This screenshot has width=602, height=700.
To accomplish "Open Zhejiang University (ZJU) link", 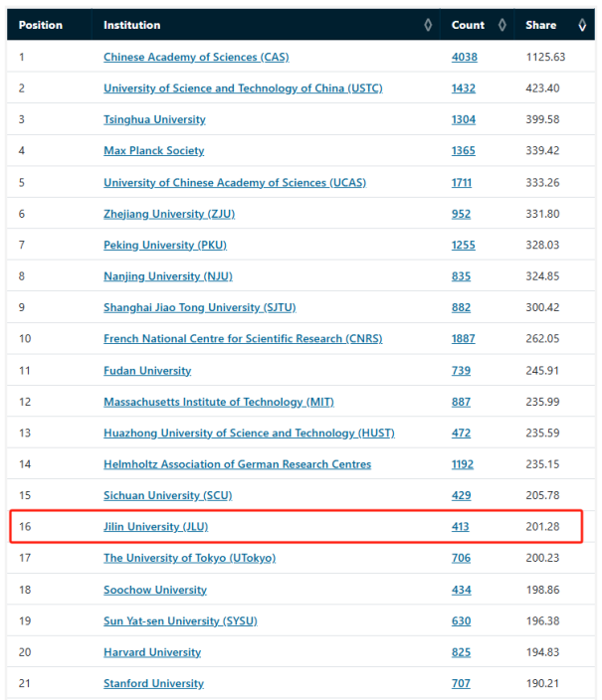I will click(x=169, y=214).
